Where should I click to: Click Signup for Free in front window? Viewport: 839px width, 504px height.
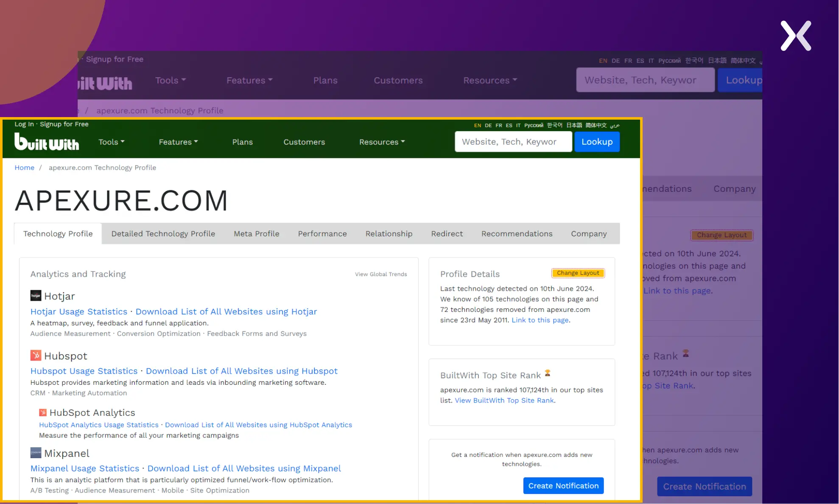coord(64,124)
